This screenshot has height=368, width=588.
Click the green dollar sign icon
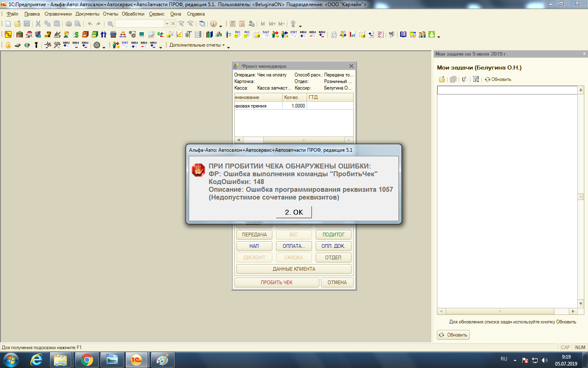pyautogui.click(x=76, y=34)
